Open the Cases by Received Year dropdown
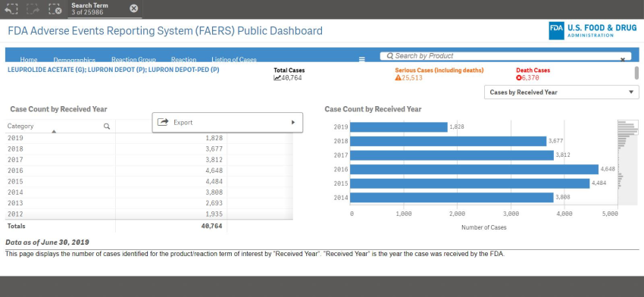The image size is (644, 297). (561, 92)
